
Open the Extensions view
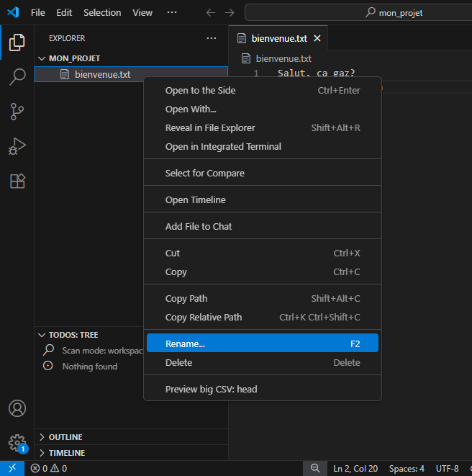coord(17,181)
